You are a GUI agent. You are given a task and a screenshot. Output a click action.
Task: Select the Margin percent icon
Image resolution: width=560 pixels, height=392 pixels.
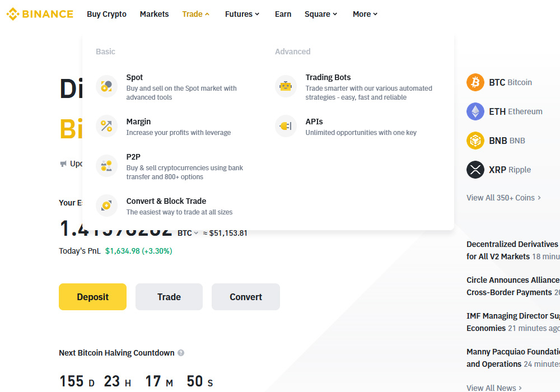106,126
